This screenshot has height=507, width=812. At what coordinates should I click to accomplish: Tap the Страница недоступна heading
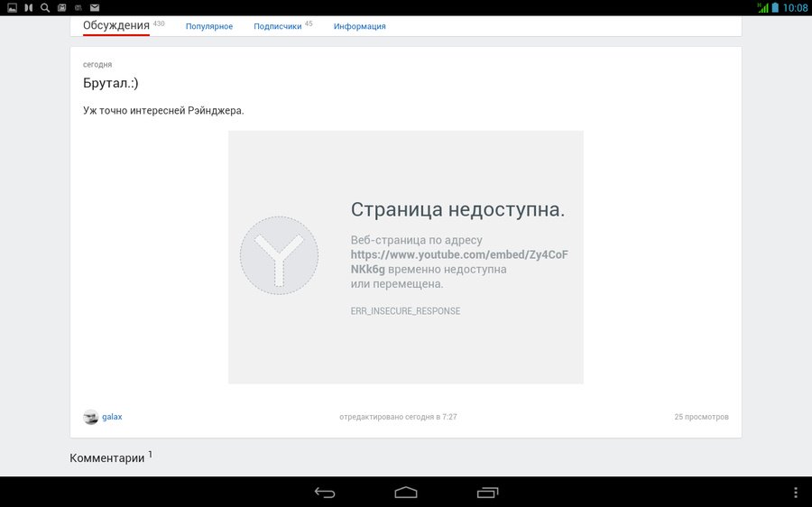click(x=457, y=209)
